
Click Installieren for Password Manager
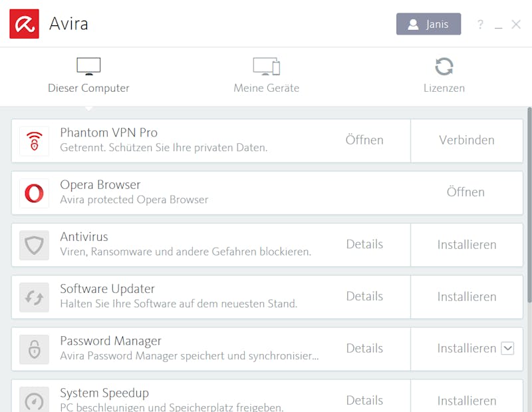pyautogui.click(x=467, y=349)
